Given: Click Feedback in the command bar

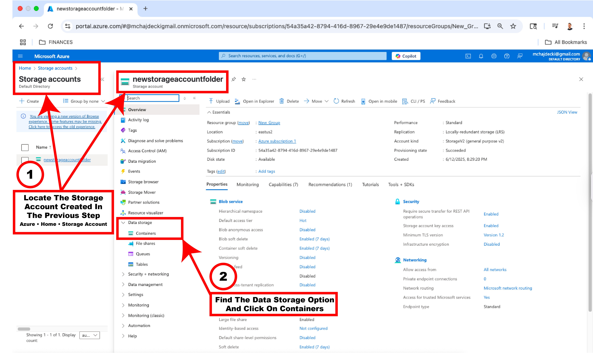Looking at the screenshot, I should [x=443, y=101].
